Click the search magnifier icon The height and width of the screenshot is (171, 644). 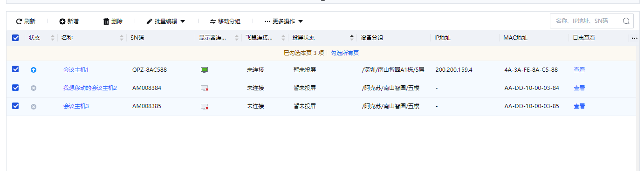coord(626,21)
